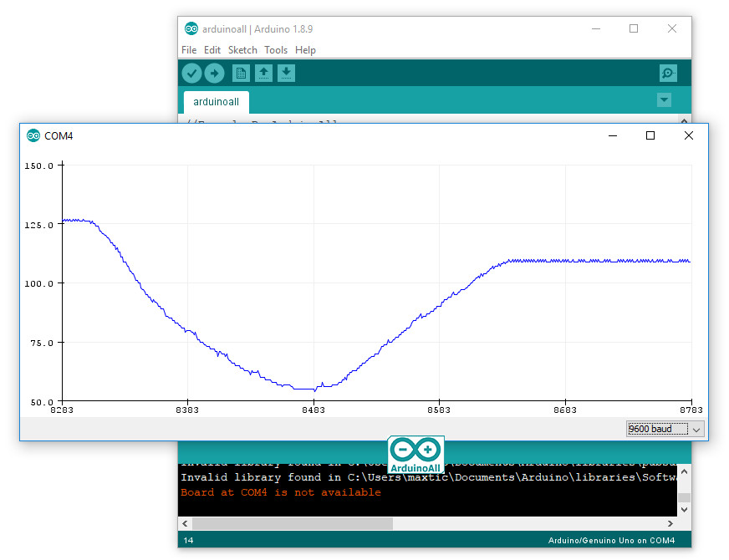The height and width of the screenshot is (560, 729).
Task: Click the 8283 x-axis label
Action: click(62, 410)
